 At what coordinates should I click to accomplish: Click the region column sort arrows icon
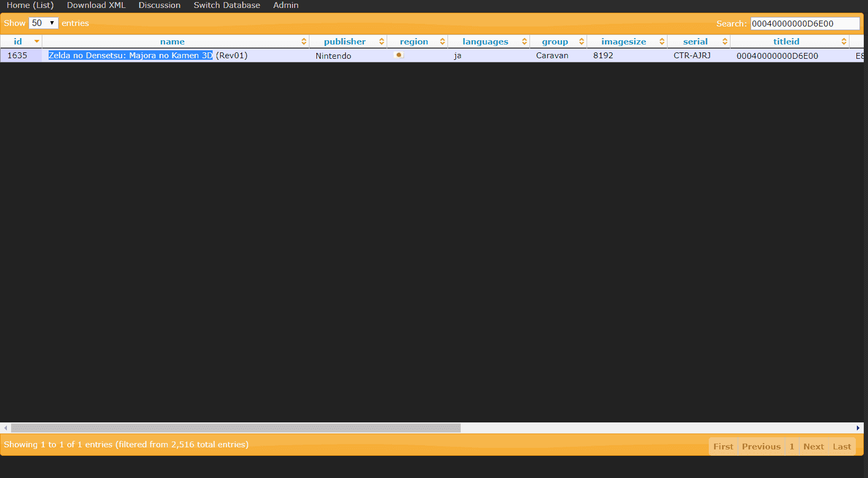(442, 41)
